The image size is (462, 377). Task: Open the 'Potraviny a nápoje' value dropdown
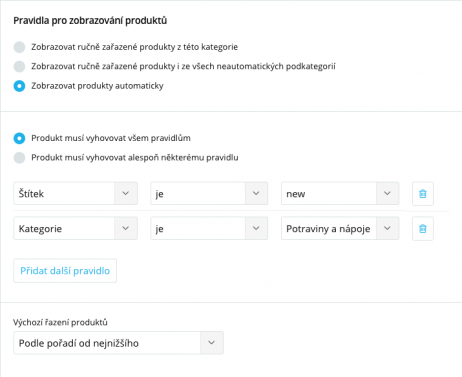(x=340, y=228)
